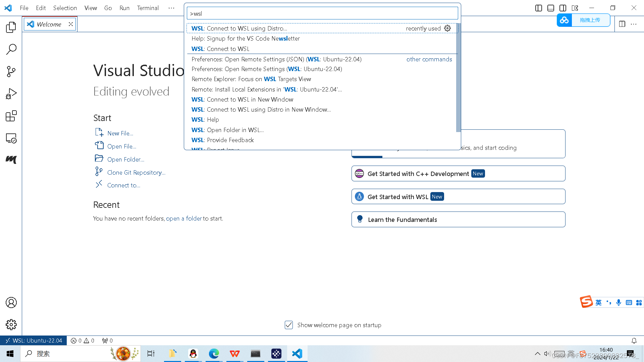Screen dimensions: 644x362
Task: Toggle secondary side bar layout icon
Action: (x=563, y=8)
